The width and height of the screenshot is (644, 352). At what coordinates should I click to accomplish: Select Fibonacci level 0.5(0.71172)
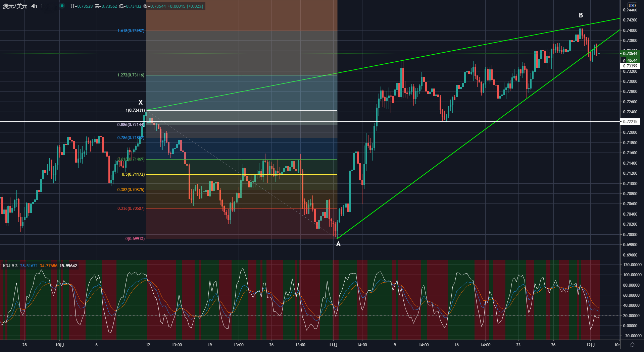[x=133, y=174]
